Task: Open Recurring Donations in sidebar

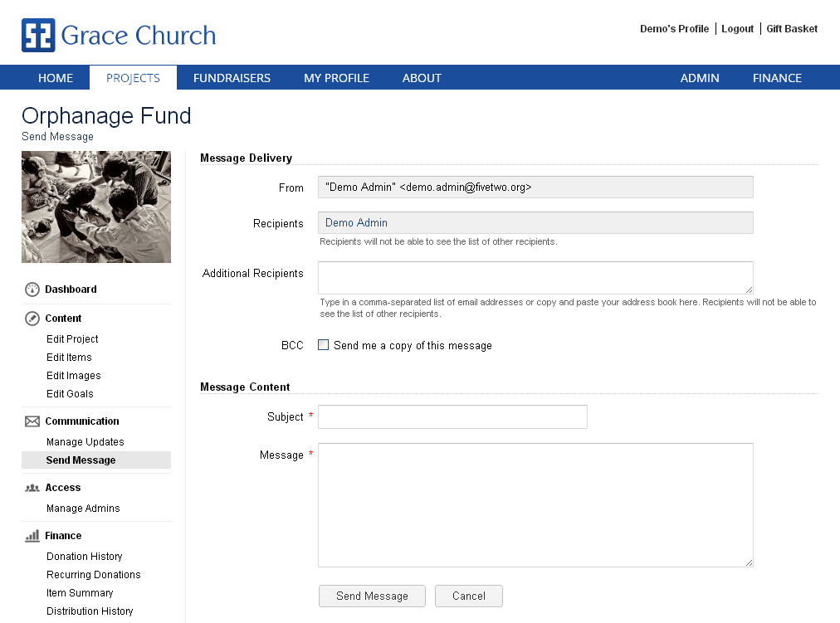Action: point(93,574)
